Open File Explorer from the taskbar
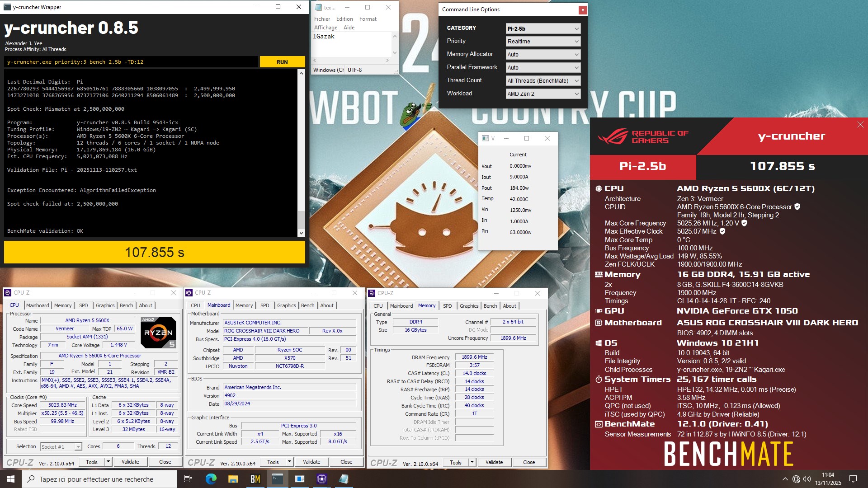The width and height of the screenshot is (868, 488). (233, 479)
